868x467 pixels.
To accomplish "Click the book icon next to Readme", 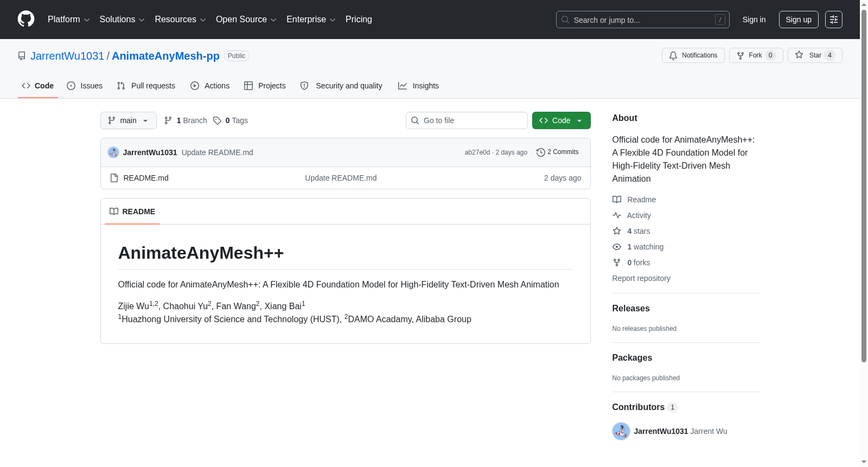I will [x=617, y=200].
